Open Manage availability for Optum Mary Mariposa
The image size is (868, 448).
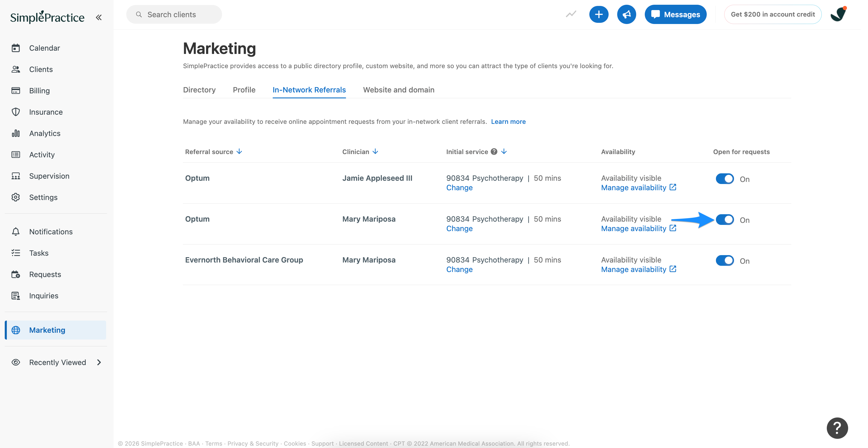pyautogui.click(x=639, y=228)
